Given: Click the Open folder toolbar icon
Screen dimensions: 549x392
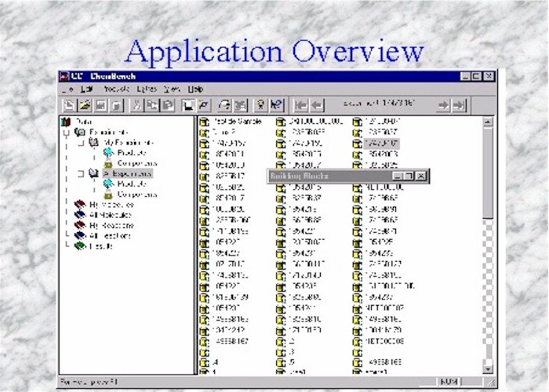Looking at the screenshot, I should [84, 104].
